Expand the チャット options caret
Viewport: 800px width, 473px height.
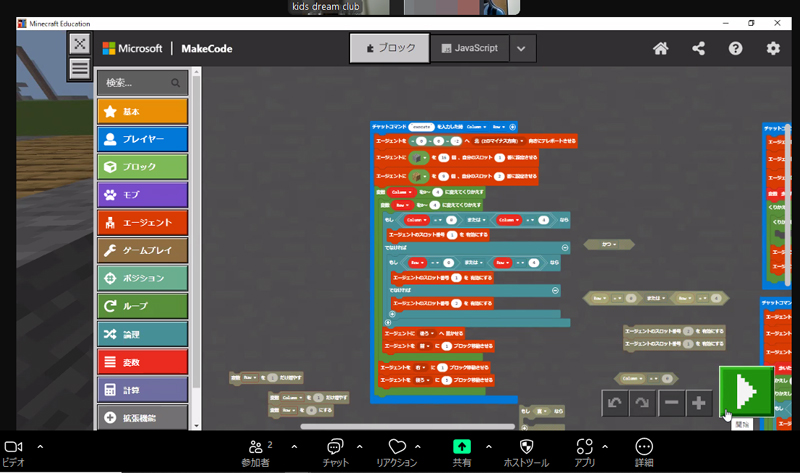click(360, 446)
